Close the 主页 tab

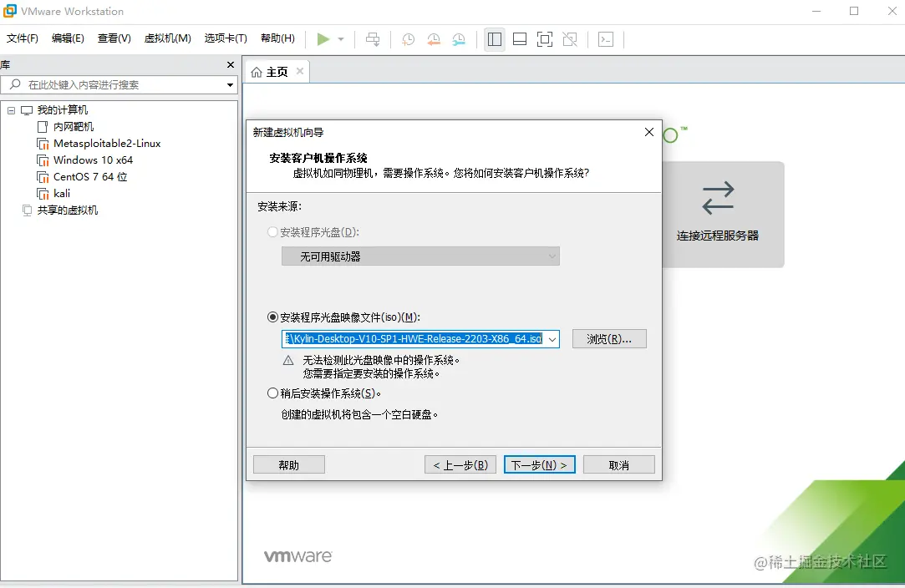[x=299, y=71]
